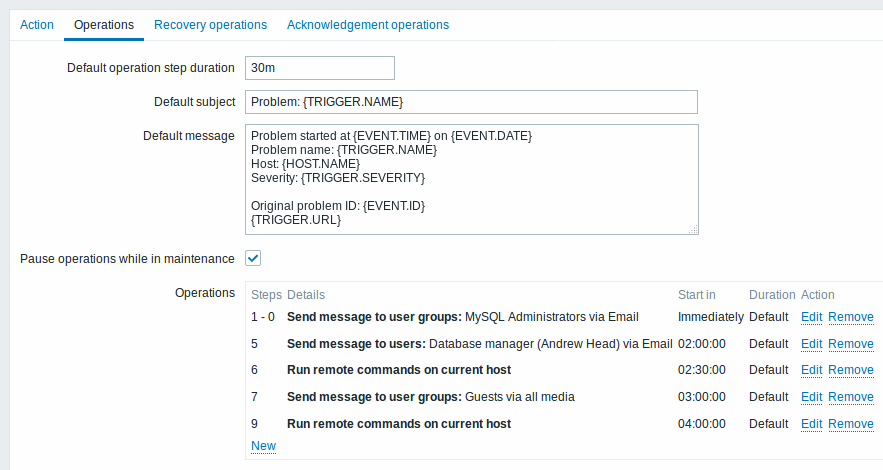Click the Default operation step duration field
883x470 pixels.
[320, 68]
